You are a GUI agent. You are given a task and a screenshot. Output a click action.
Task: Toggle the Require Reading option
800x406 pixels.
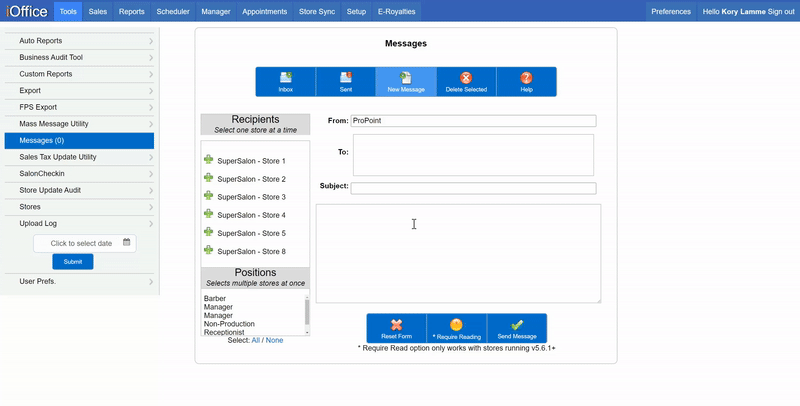point(457,328)
